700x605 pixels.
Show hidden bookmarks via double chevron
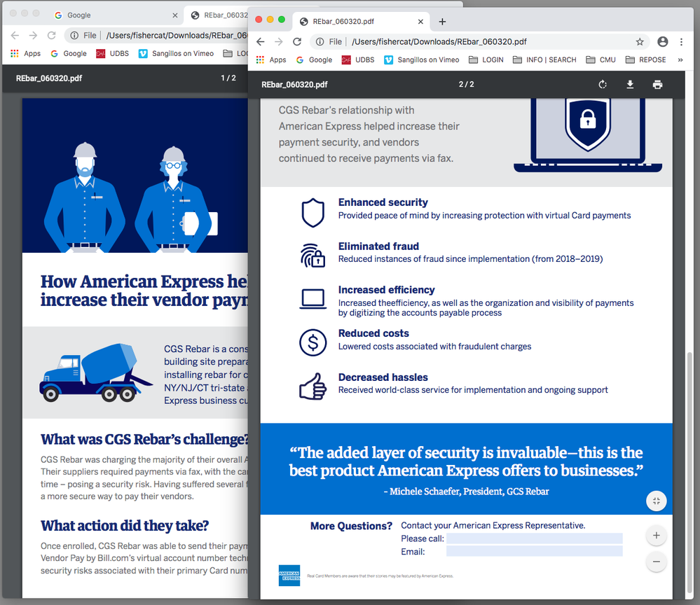(680, 60)
